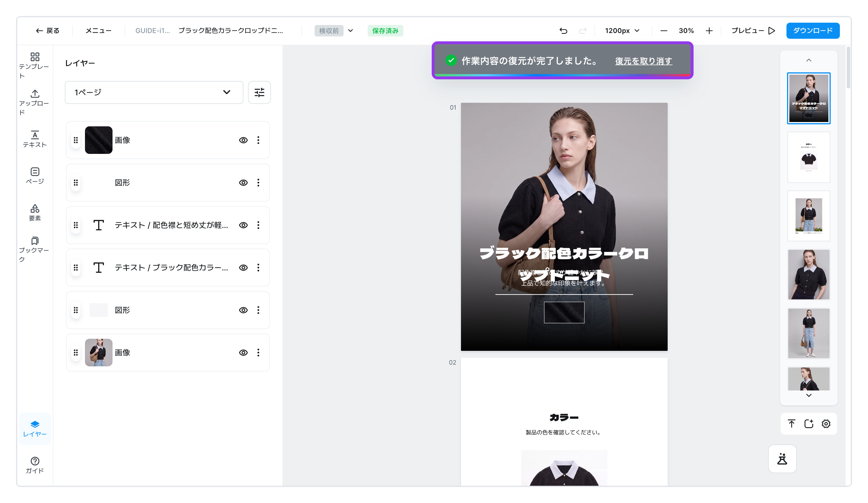
Task: Click the プレビュー button
Action: point(753,31)
